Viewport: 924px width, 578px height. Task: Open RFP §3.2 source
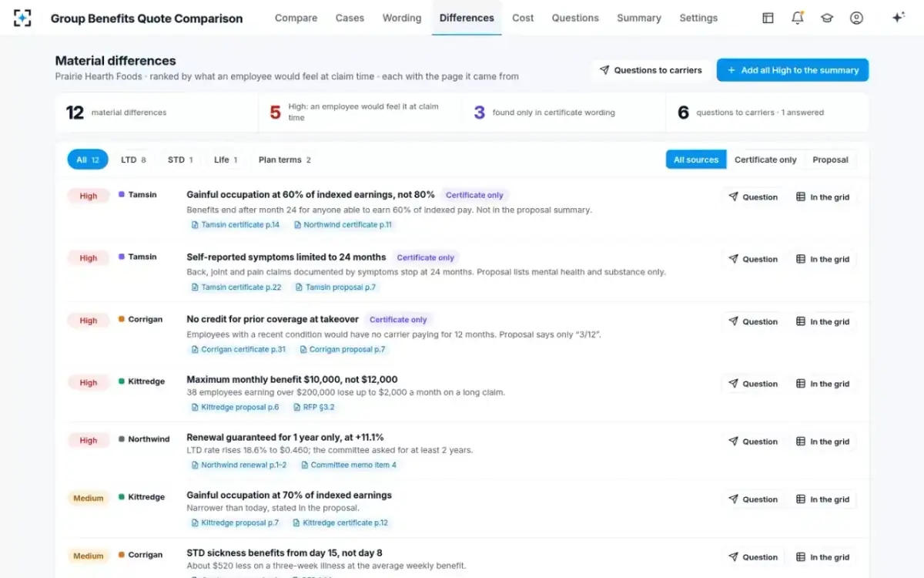coord(313,407)
